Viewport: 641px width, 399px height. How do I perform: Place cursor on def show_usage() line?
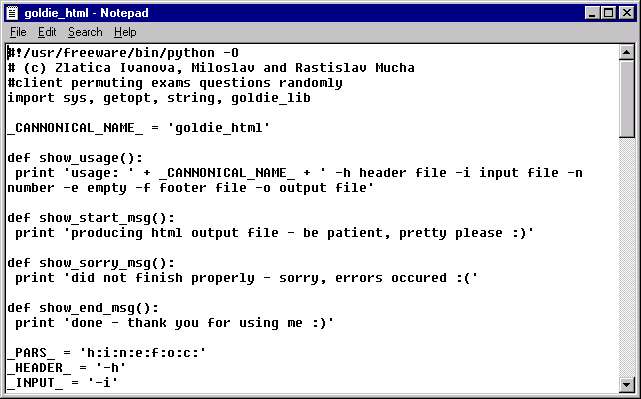[75, 158]
